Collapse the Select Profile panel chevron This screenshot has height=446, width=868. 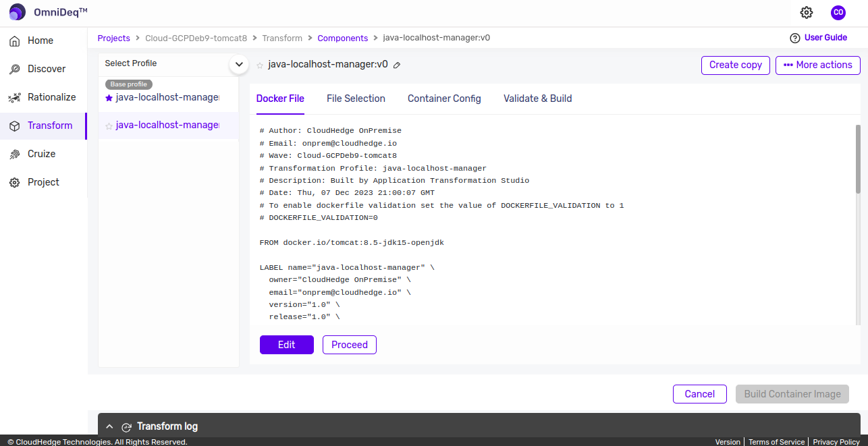[x=238, y=64]
